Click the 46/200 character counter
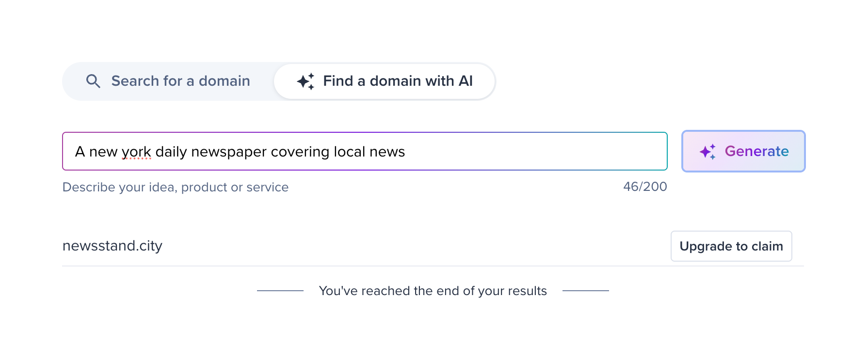The image size is (868, 360). (645, 187)
